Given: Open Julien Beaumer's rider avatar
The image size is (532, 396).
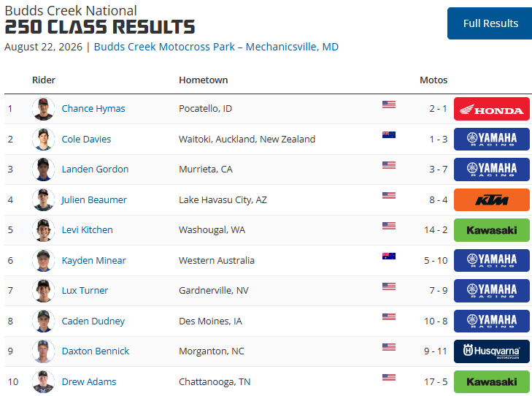Looking at the screenshot, I should coord(44,199).
